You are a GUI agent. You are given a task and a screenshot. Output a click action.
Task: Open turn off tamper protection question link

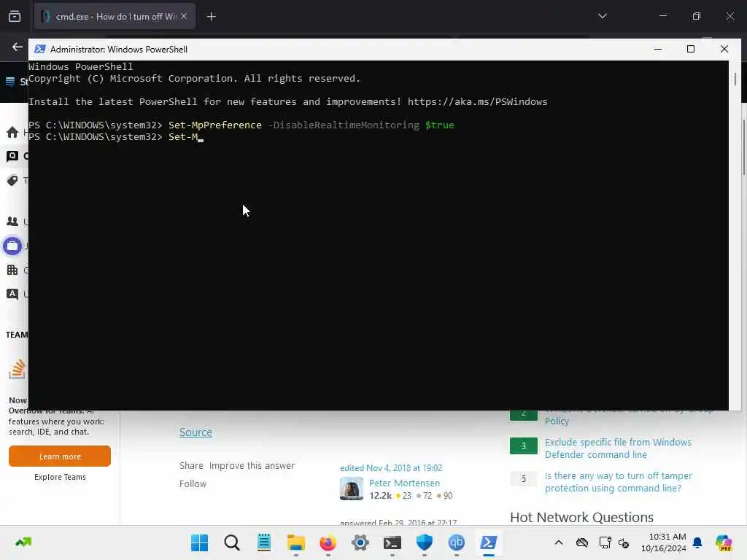click(x=619, y=481)
